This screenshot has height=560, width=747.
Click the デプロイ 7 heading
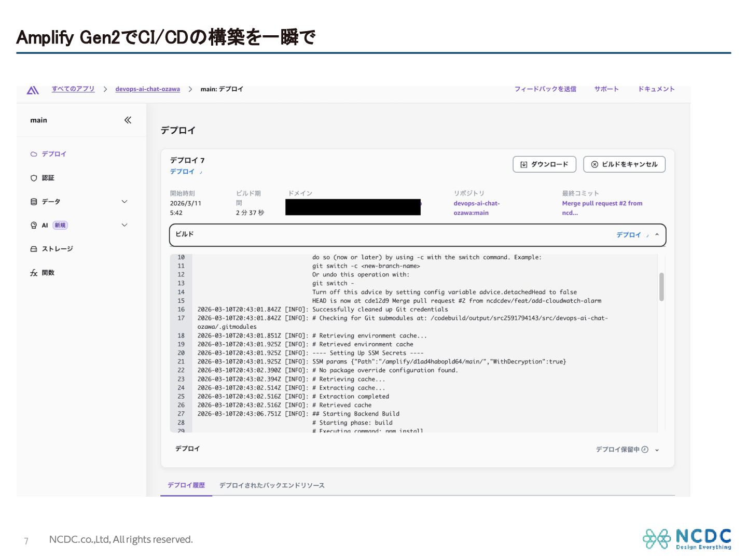(187, 160)
